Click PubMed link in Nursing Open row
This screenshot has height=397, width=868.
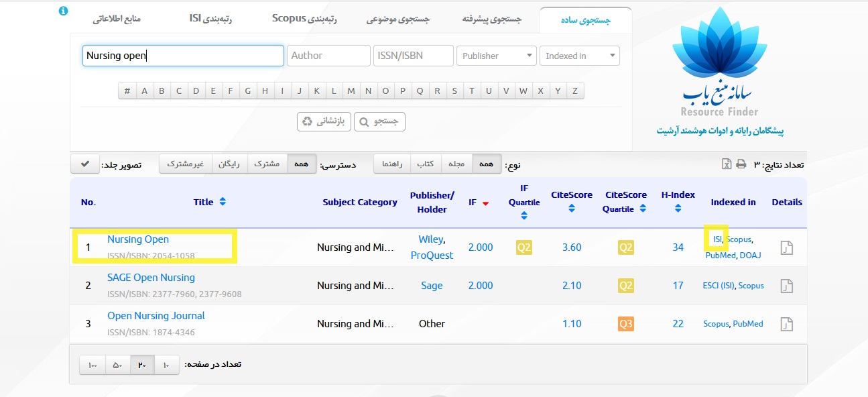pyautogui.click(x=721, y=256)
